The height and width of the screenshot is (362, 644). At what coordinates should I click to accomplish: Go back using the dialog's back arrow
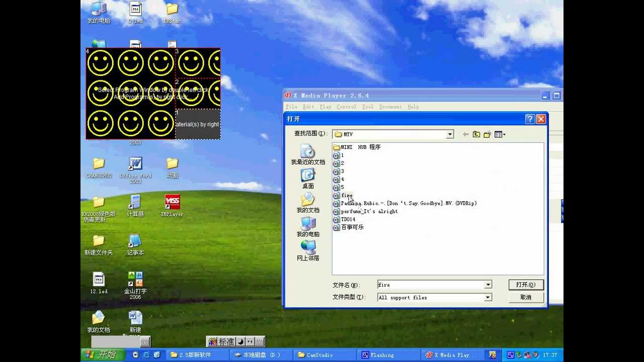[x=465, y=134]
